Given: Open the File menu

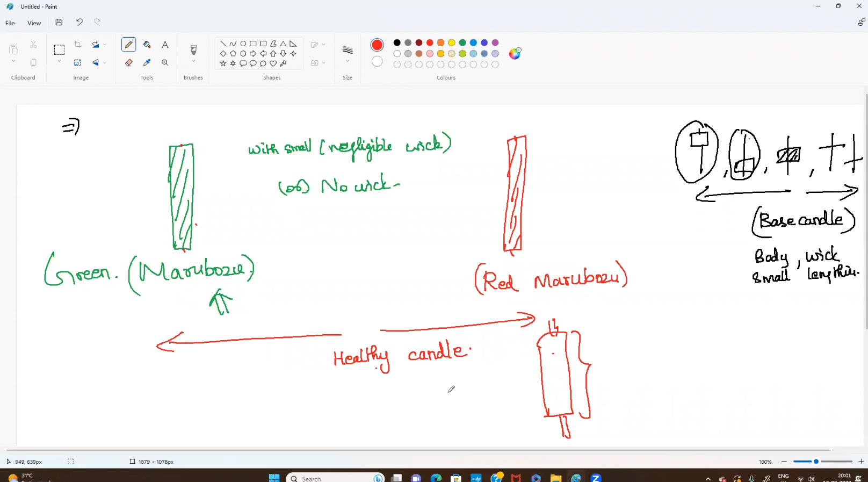Looking at the screenshot, I should [x=10, y=23].
